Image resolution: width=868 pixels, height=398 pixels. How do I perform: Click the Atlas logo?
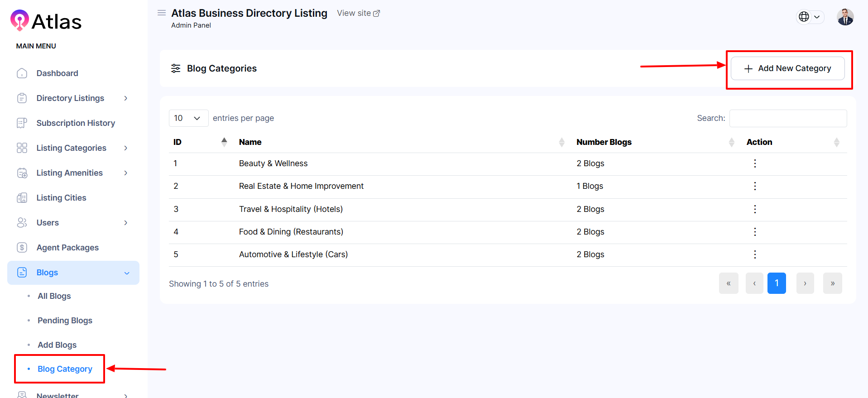point(46,21)
